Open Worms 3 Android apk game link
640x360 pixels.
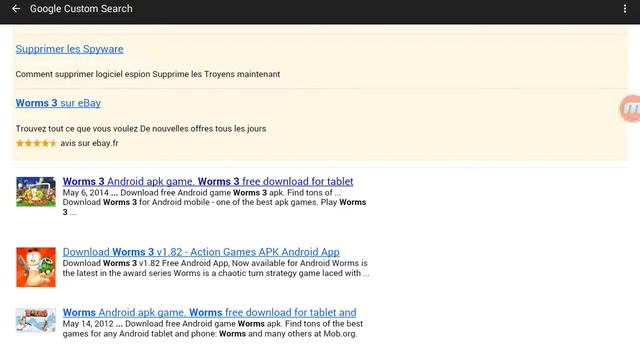coord(208,181)
